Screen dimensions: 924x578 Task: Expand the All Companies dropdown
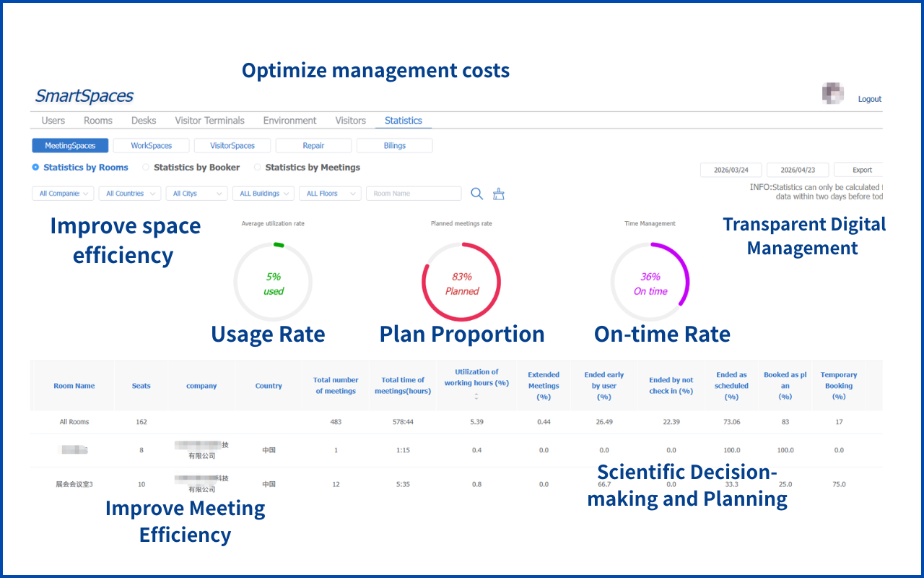click(x=64, y=194)
